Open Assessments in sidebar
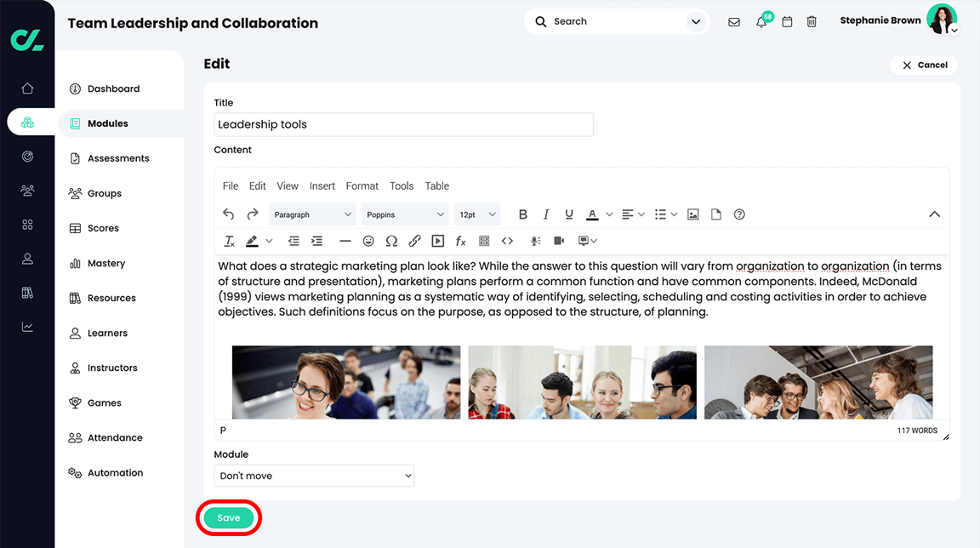The image size is (980, 548). click(x=118, y=159)
